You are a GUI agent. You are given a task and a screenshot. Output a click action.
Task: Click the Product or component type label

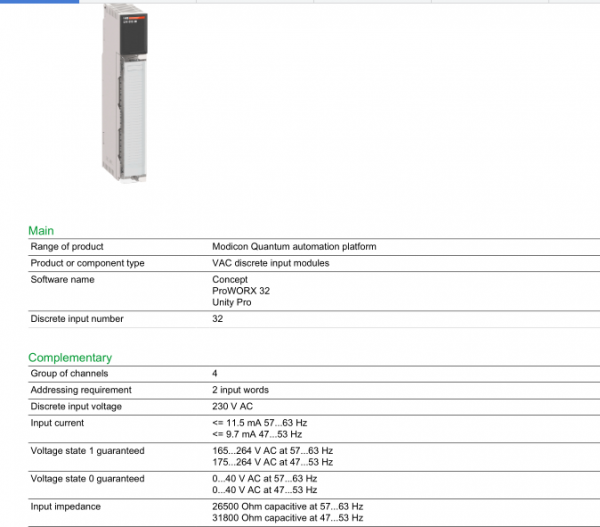[88, 263]
